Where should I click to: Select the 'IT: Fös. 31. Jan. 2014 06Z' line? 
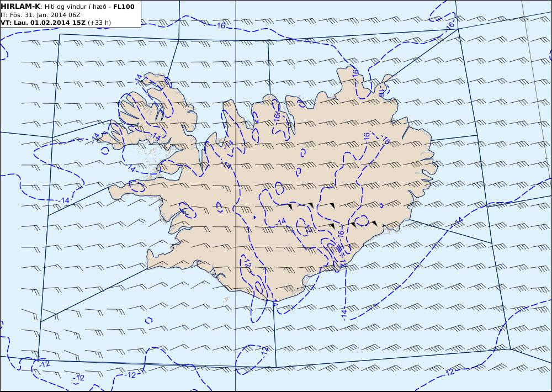(40, 15)
